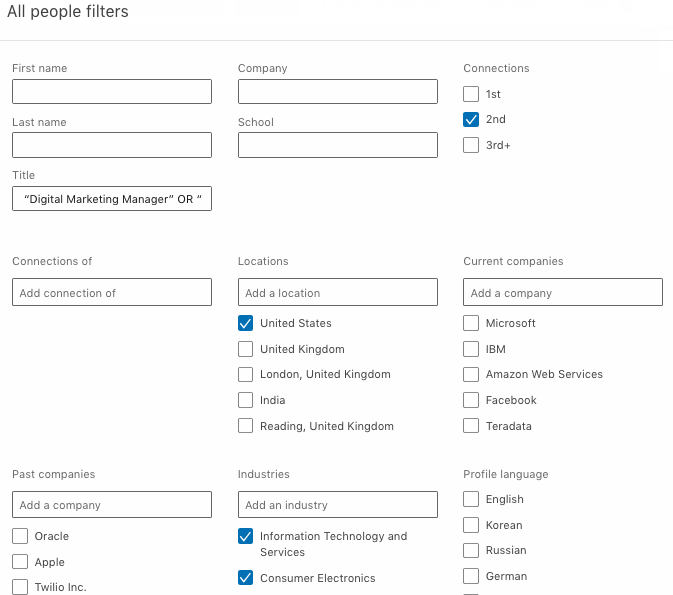
Task: Check English profile language
Action: pos(471,499)
